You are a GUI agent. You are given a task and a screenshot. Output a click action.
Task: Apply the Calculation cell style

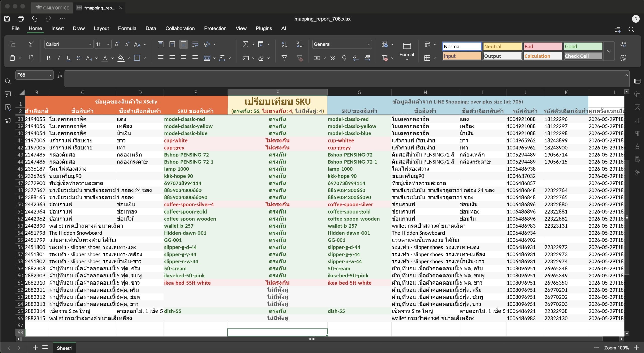(542, 56)
